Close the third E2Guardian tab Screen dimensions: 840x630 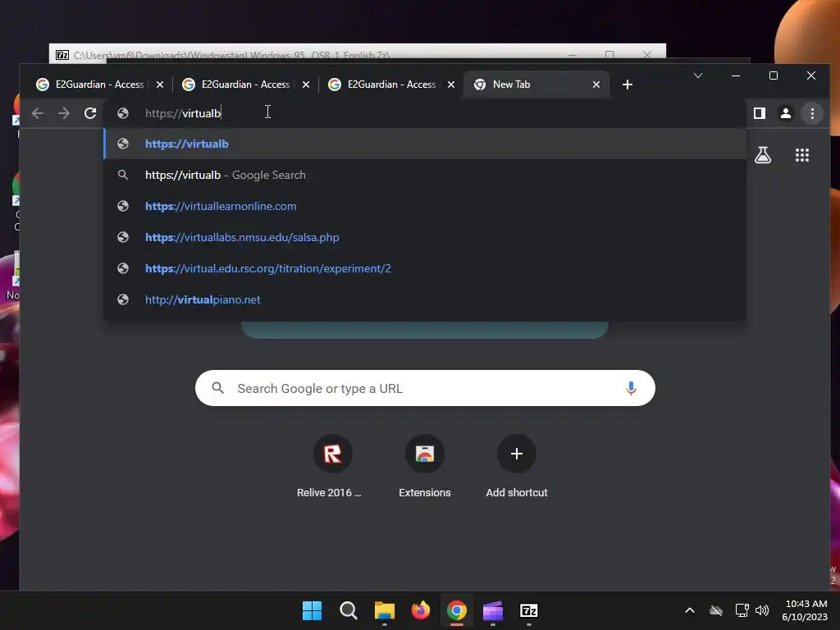click(x=451, y=84)
